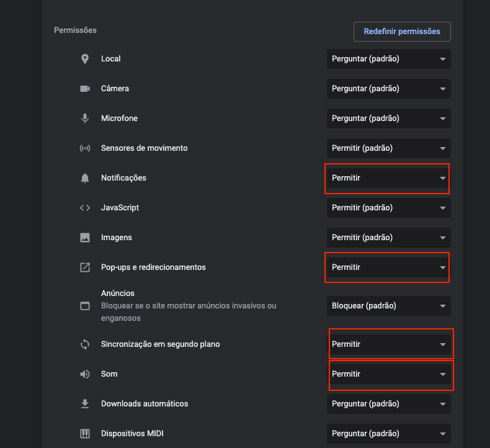490x448 pixels.
Task: Click the Anúncios window icon
Action: pyautogui.click(x=85, y=306)
